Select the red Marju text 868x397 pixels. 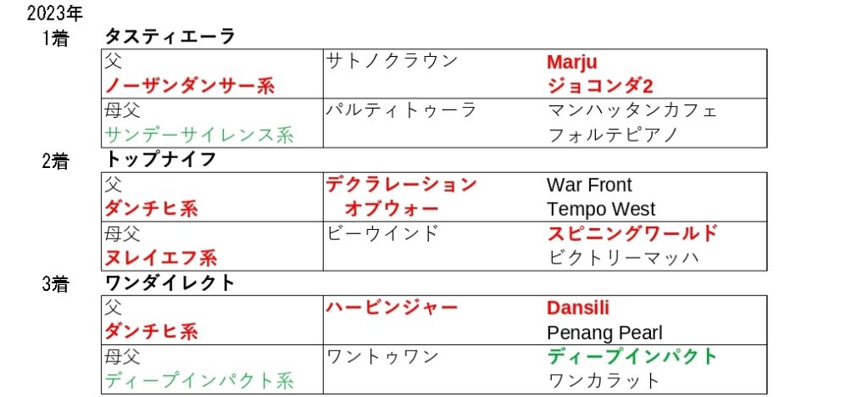572,62
